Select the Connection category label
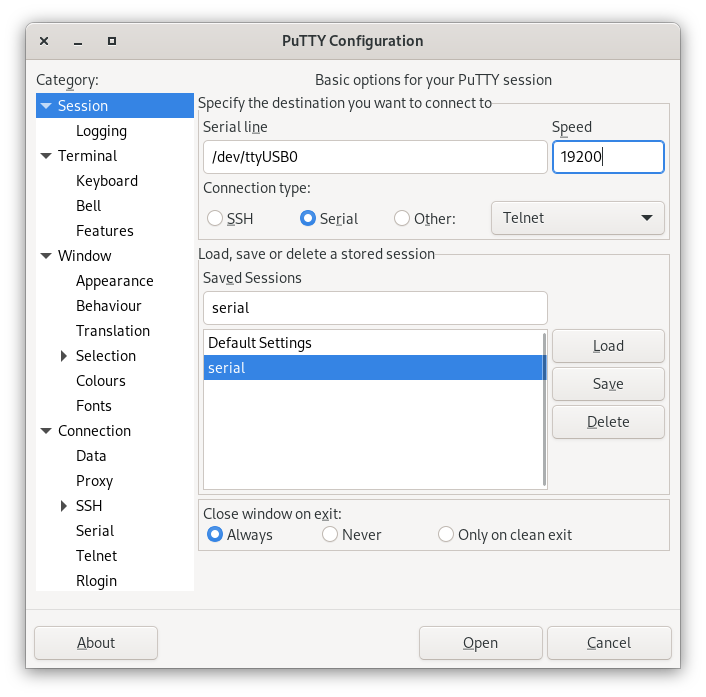The width and height of the screenshot is (706, 697). point(94,431)
